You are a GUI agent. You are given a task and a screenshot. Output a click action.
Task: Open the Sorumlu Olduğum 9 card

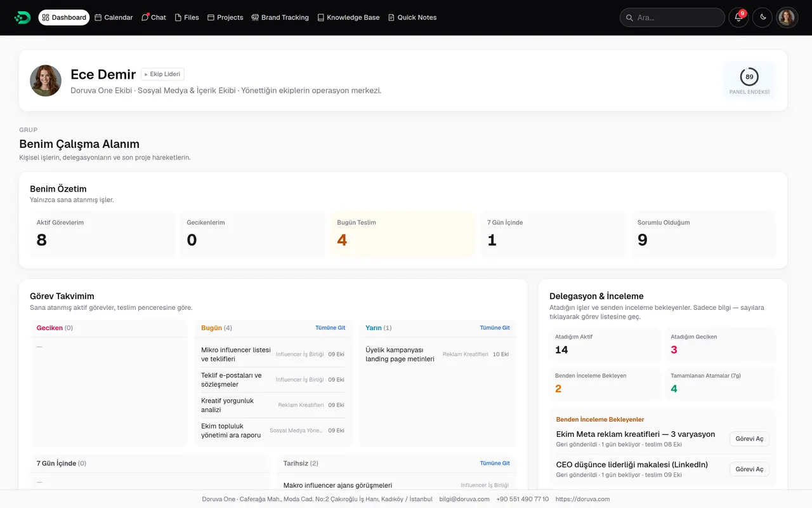click(x=704, y=234)
